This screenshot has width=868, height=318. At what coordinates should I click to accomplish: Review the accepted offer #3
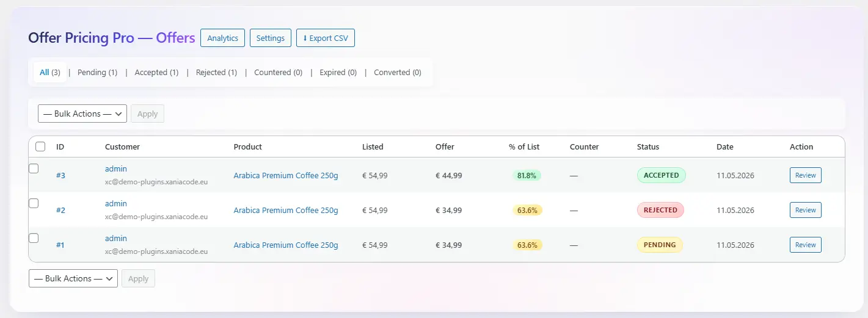(x=806, y=175)
